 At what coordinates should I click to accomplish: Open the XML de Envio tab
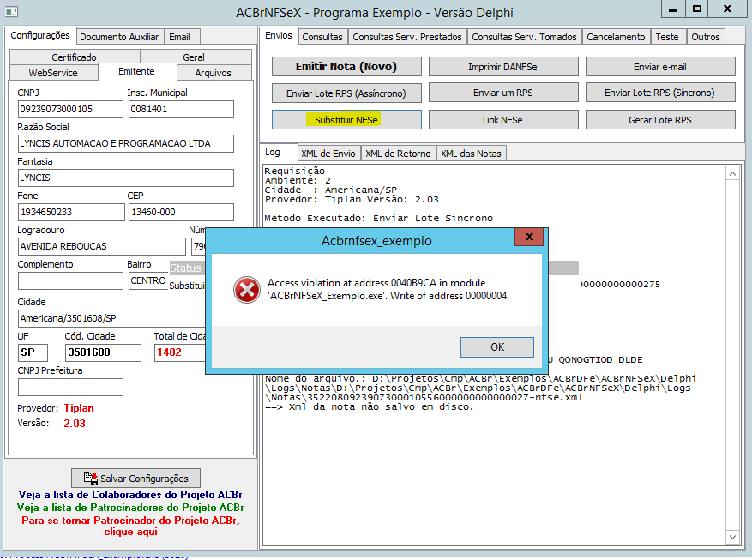(x=328, y=154)
